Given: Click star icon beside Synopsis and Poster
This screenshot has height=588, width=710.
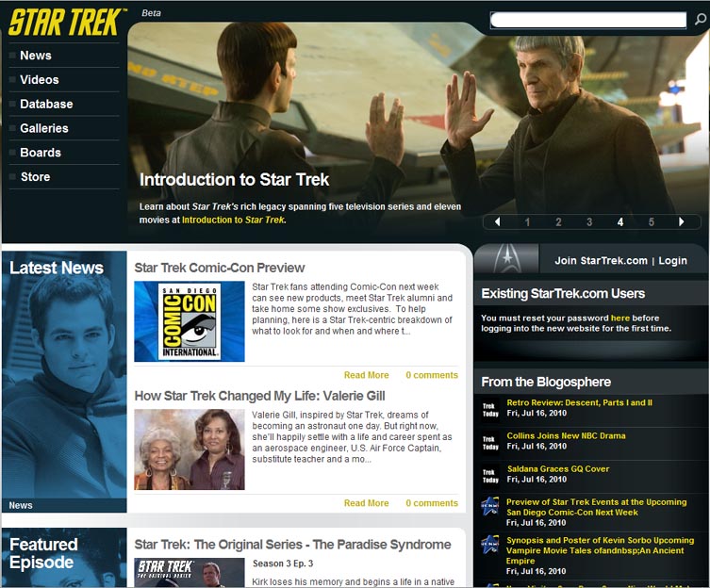Looking at the screenshot, I should [490, 545].
